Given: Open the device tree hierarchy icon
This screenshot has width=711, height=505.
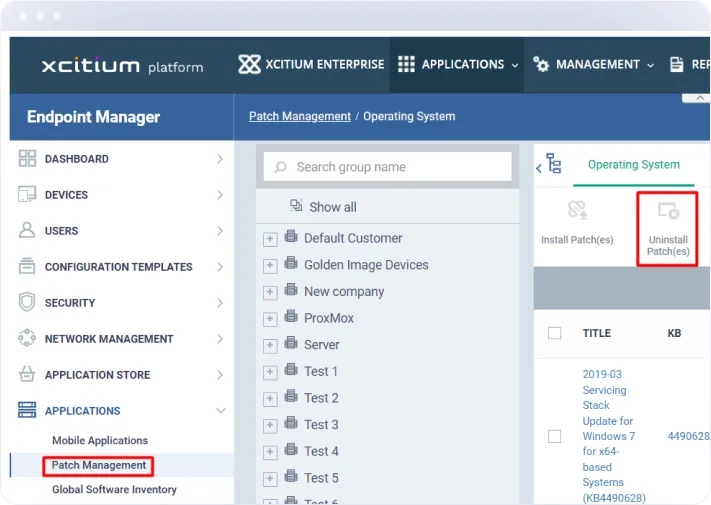Looking at the screenshot, I should click(x=553, y=165).
